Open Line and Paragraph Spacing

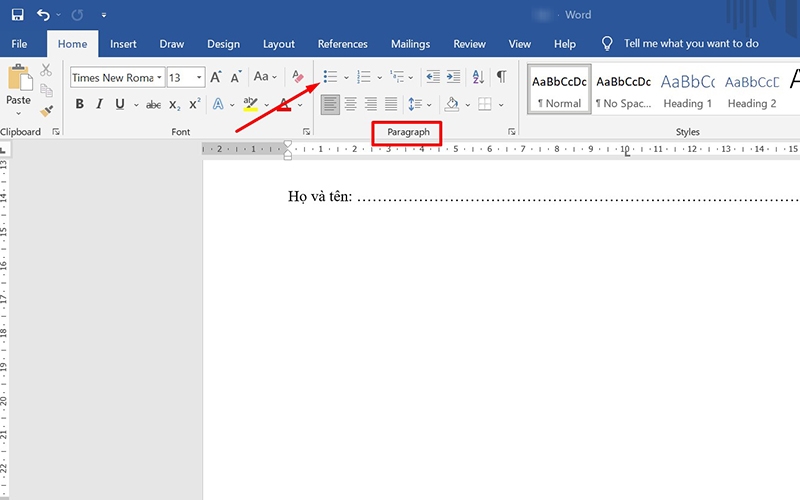(x=415, y=105)
